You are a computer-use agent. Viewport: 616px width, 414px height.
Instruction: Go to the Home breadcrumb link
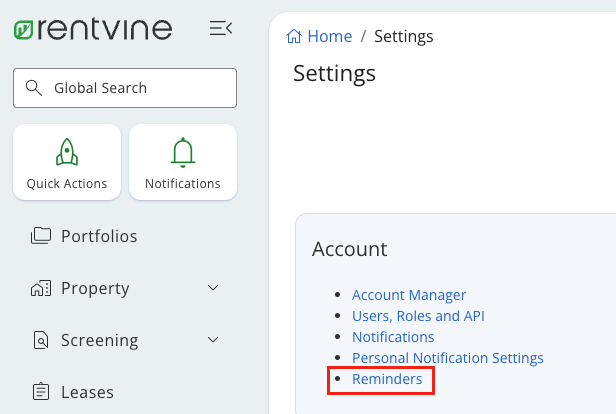click(329, 37)
